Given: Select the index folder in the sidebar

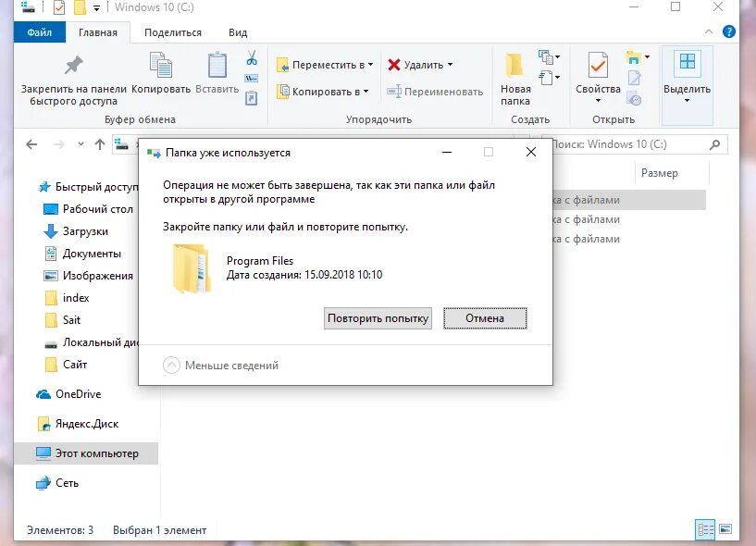Looking at the screenshot, I should [67, 298].
